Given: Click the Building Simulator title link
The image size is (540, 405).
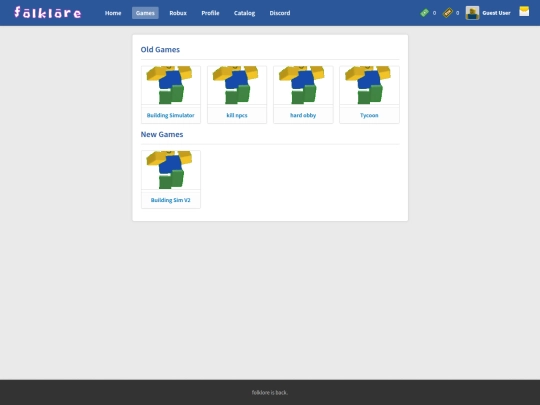Looking at the screenshot, I should coord(170,115).
